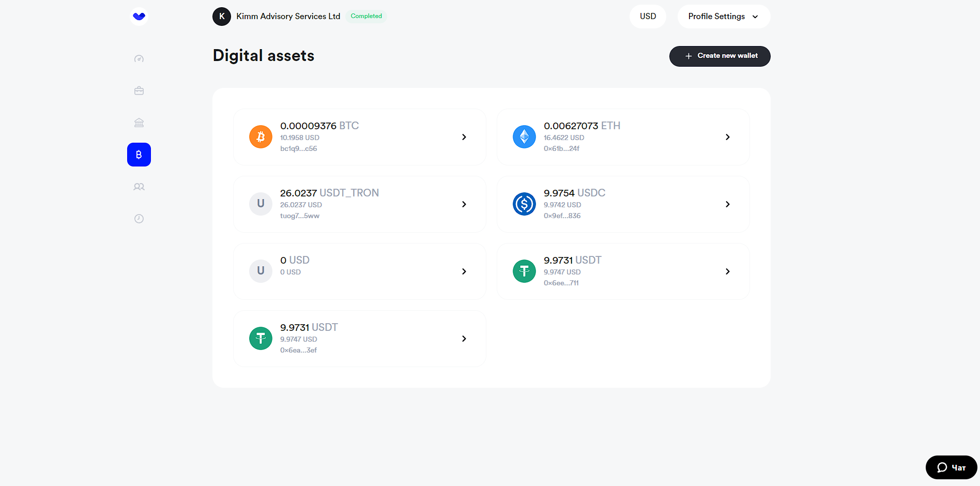Open the Чат chat widget
This screenshot has height=486, width=980.
(951, 467)
